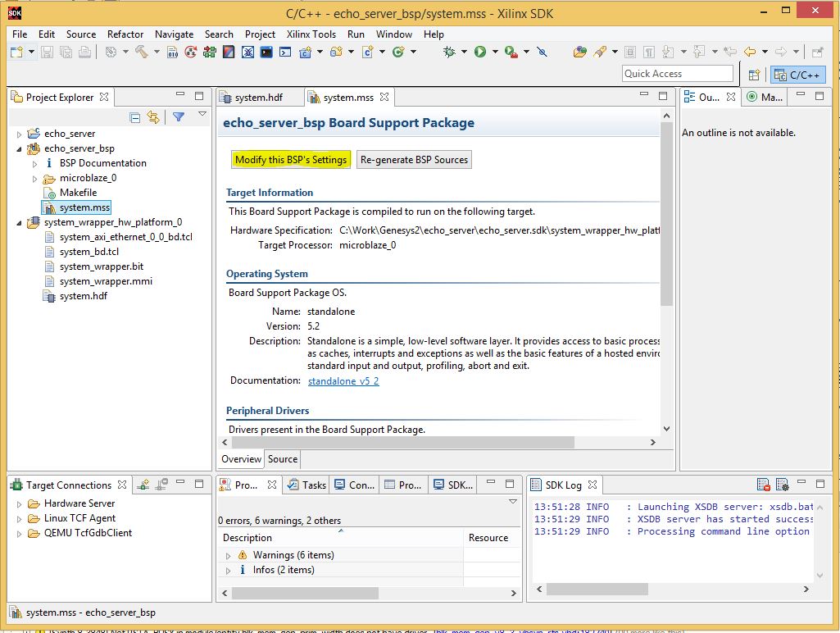Image resolution: width=840 pixels, height=633 pixels.
Task: Expand the Infos (2 items) row
Action: [x=228, y=571]
